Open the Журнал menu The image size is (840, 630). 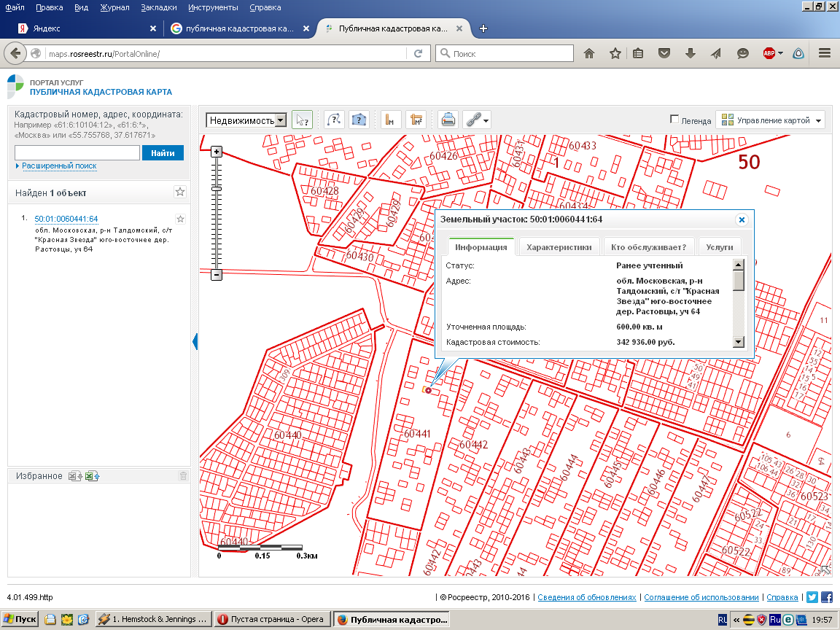click(114, 7)
